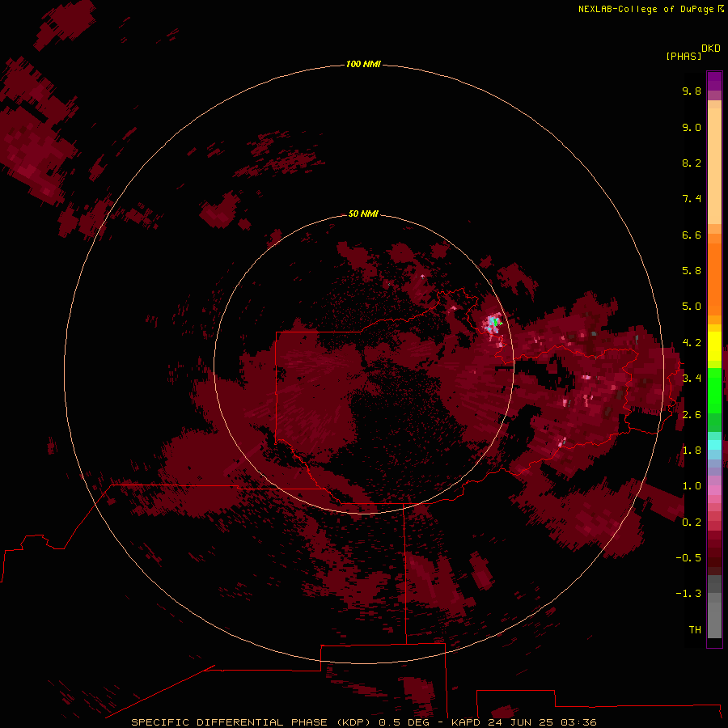The image size is (728, 728).
Task: Pick the cyan band of the color bar
Action: point(714,445)
